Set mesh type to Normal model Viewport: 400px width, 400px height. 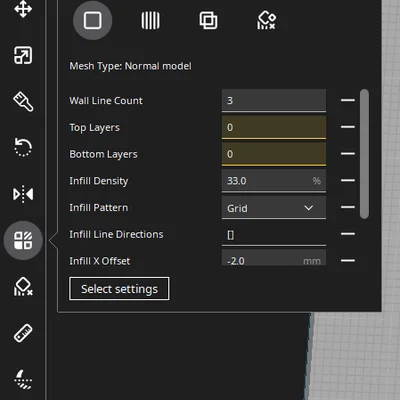tap(92, 21)
